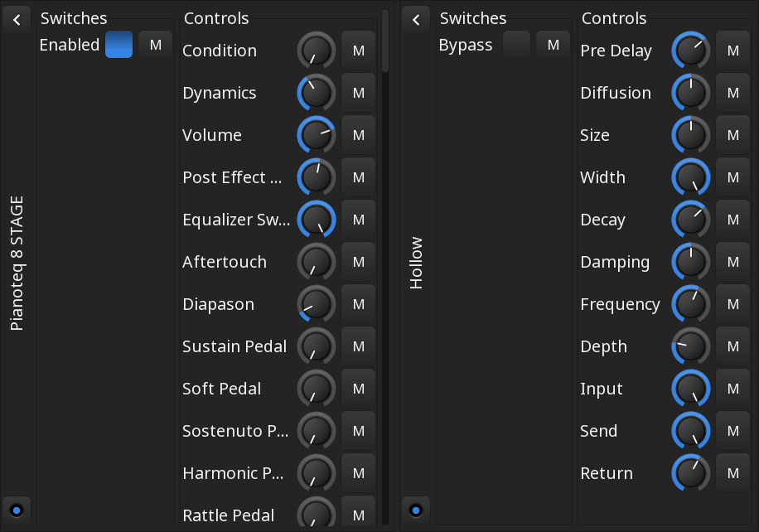Click the M button for Volume

click(x=359, y=135)
